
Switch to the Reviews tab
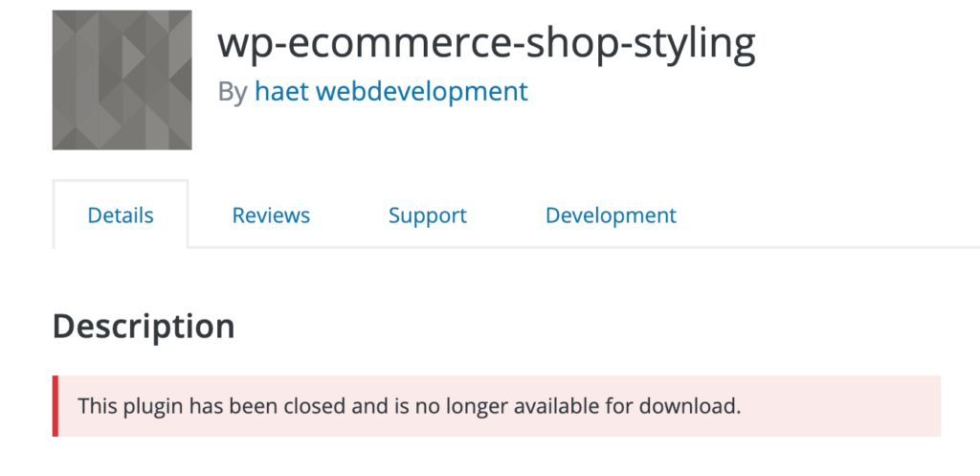[x=271, y=215]
